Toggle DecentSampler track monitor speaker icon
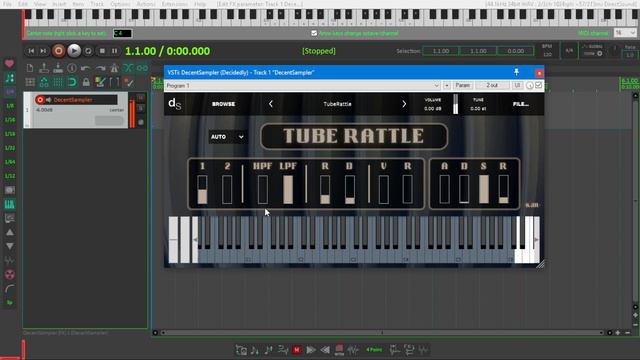 coord(49,100)
